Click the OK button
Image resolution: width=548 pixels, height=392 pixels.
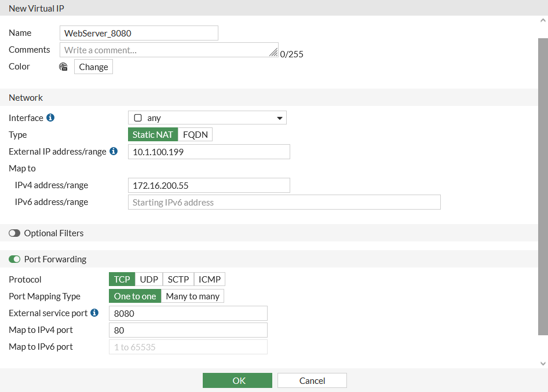pyautogui.click(x=237, y=380)
